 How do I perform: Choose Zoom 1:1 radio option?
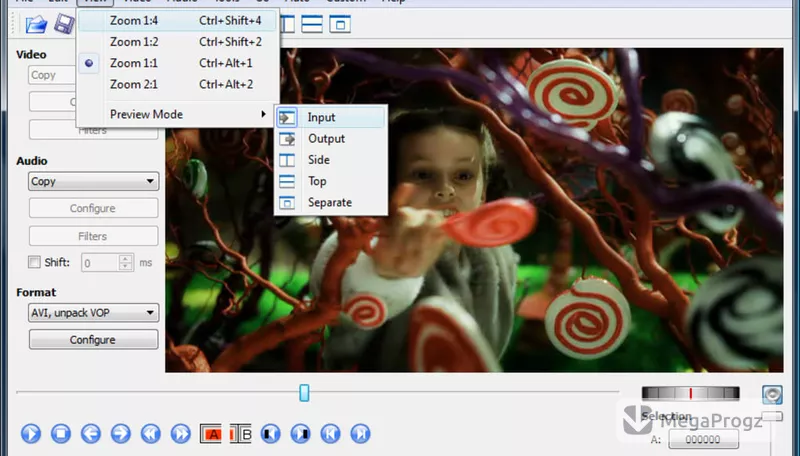(178, 63)
